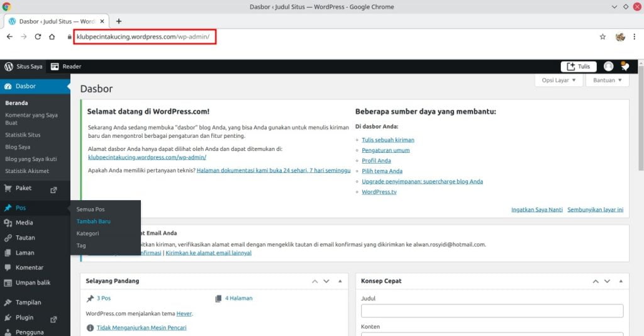The width and height of the screenshot is (644, 336).
Task: Open Beranda in sidebar submenu
Action: point(16,103)
